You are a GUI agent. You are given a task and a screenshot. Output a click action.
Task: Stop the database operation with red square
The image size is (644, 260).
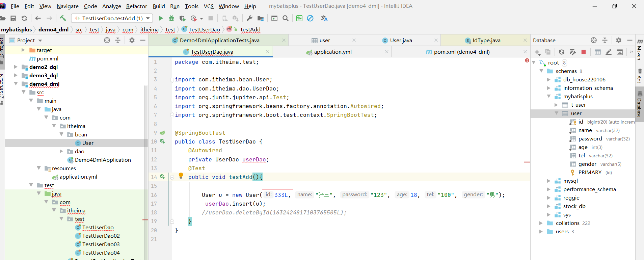tap(584, 52)
